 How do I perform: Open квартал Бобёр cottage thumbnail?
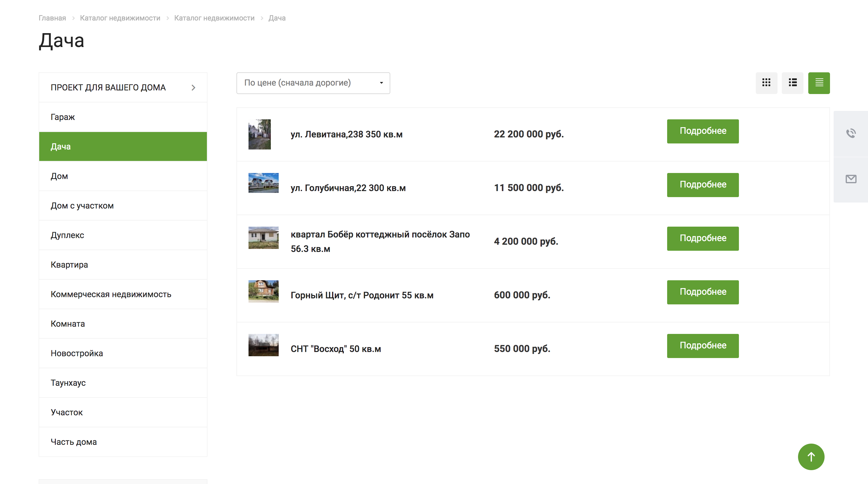pos(263,238)
